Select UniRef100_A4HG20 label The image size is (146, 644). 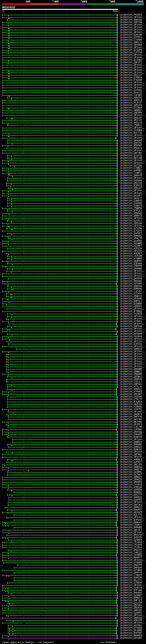[131, 447]
